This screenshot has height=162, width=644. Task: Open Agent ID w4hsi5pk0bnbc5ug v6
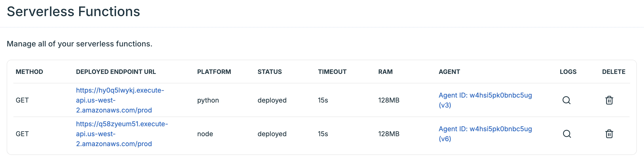tap(486, 134)
